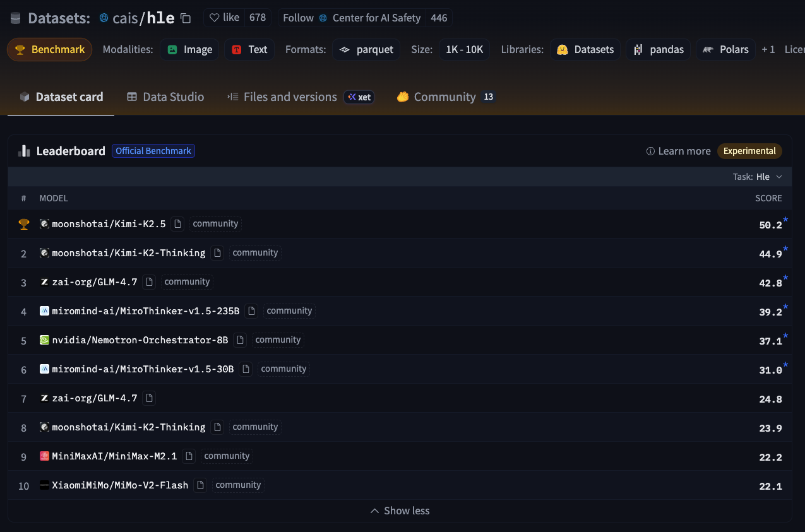Copy the cais/hle dataset name icon
The width and height of the screenshot is (805, 532).
click(x=186, y=18)
